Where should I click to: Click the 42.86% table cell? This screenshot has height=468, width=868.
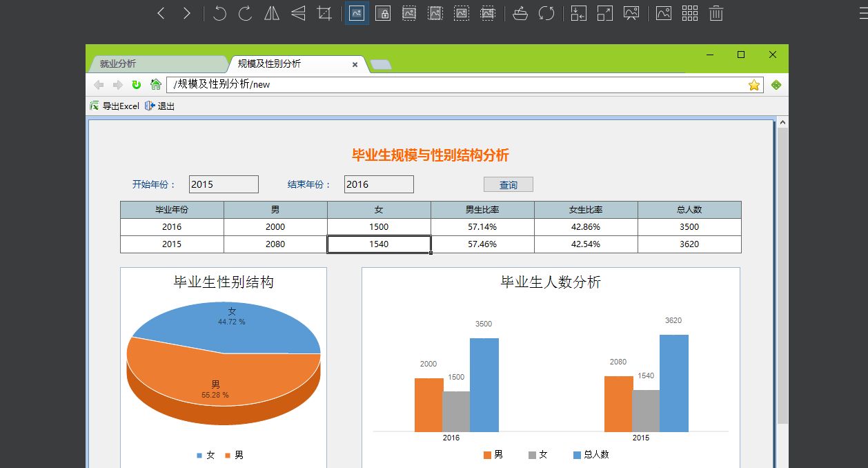click(x=586, y=227)
